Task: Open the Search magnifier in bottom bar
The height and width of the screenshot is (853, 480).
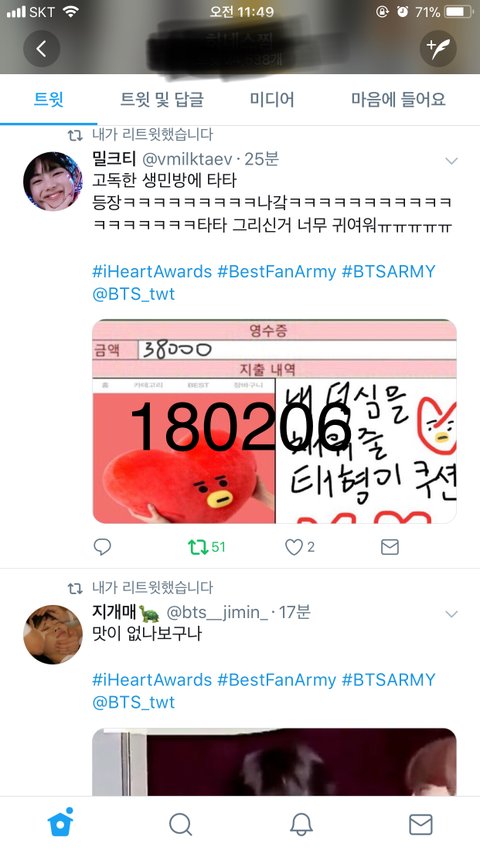Action: click(x=180, y=825)
